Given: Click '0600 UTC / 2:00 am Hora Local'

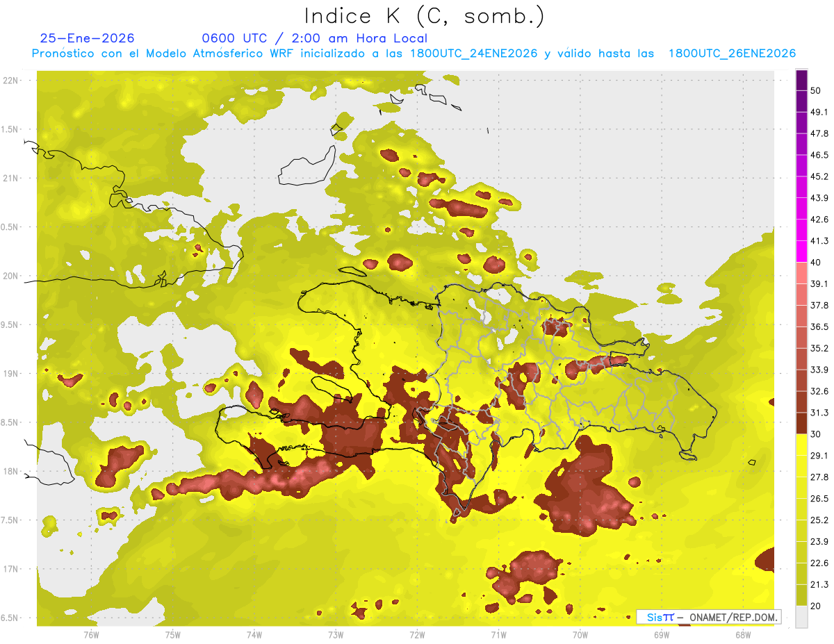Looking at the screenshot, I should tap(314, 38).
